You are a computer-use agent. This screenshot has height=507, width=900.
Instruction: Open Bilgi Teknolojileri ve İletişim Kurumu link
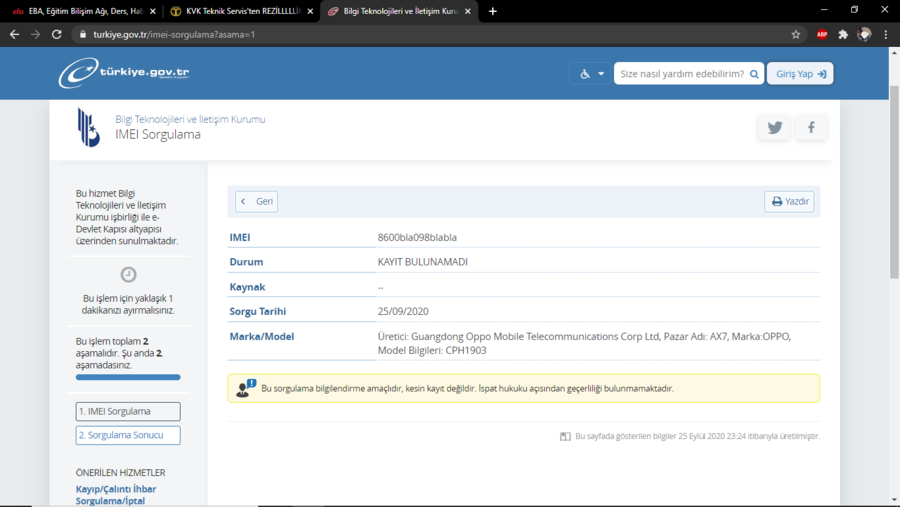coord(190,119)
